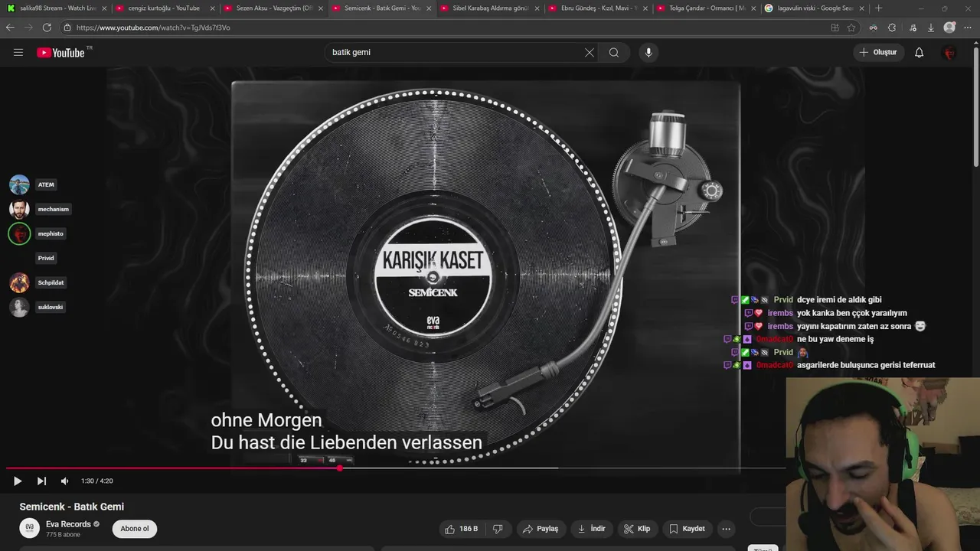The width and height of the screenshot is (980, 551).
Task: Close the salika98 Stream tab
Action: pos(104,8)
